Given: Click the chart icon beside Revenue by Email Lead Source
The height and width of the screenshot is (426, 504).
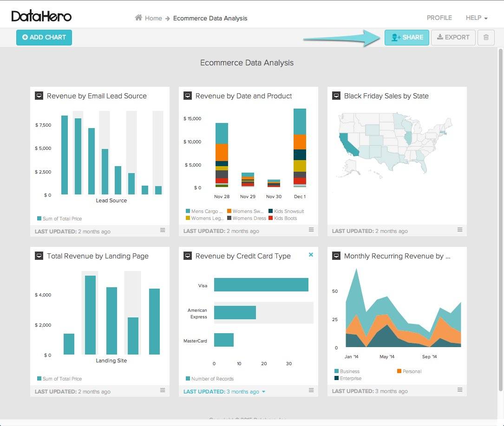Looking at the screenshot, I should (x=39, y=96).
